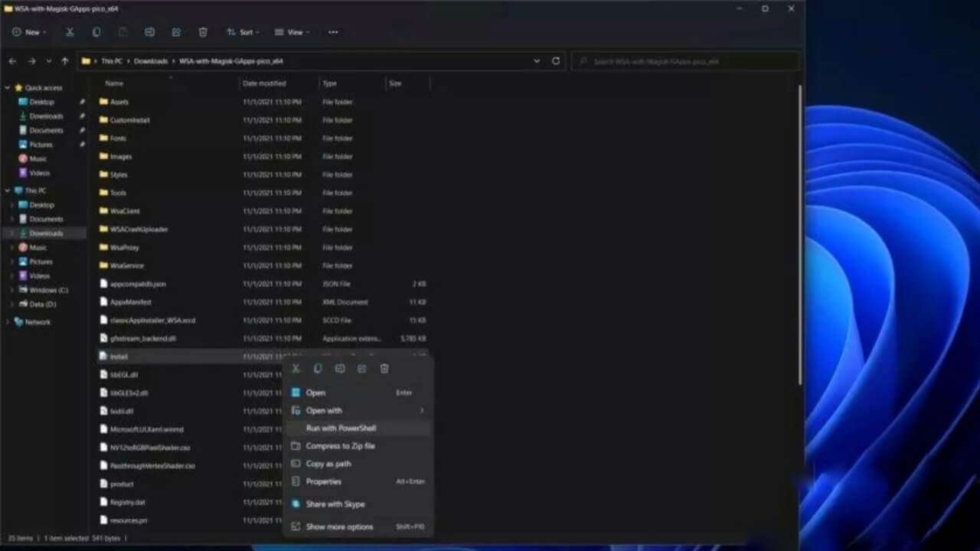
Task: Go forward with the Forward arrow
Action: click(x=31, y=60)
